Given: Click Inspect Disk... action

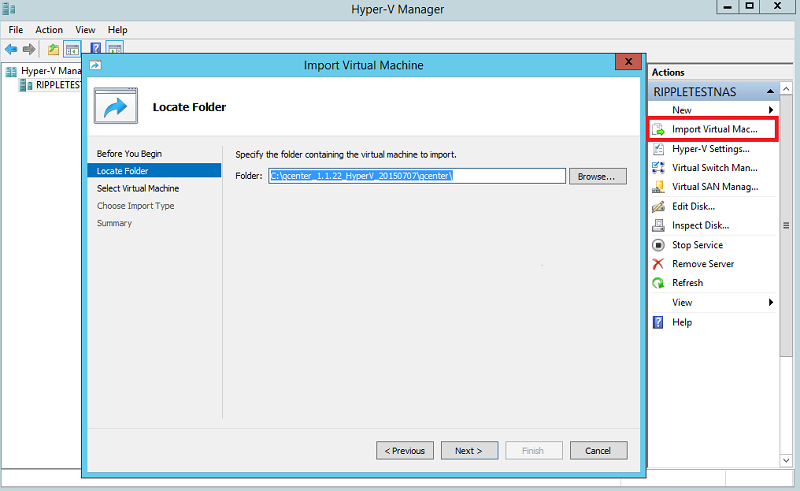Looking at the screenshot, I should pyautogui.click(x=701, y=226).
